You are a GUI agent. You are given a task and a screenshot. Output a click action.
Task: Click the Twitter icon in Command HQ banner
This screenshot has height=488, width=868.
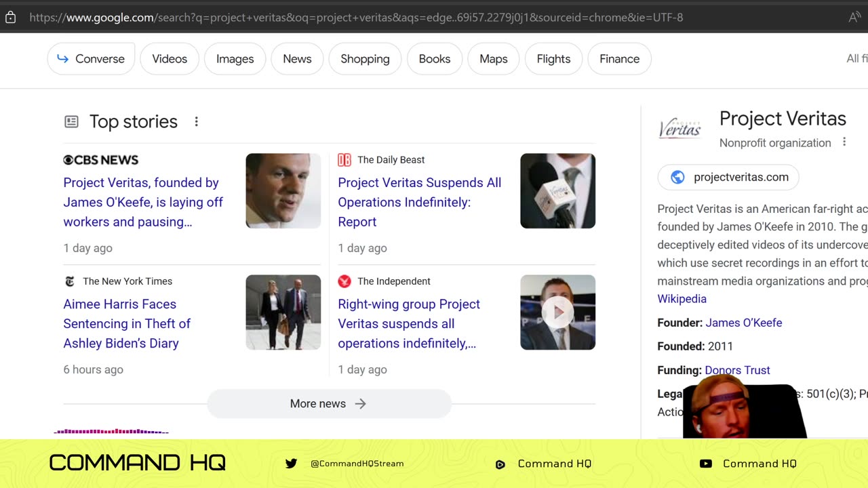coord(291,464)
